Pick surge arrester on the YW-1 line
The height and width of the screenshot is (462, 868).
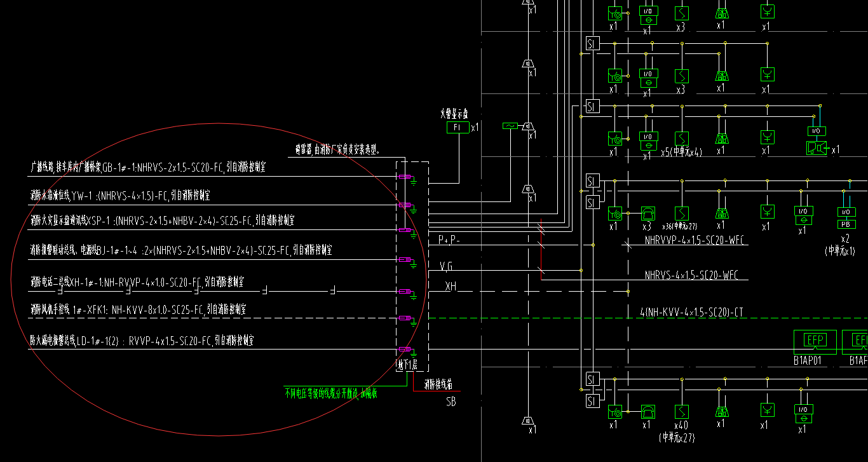pyautogui.click(x=405, y=205)
